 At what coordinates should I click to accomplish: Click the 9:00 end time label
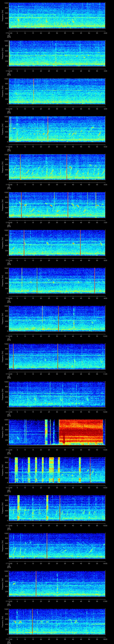pyautogui.click(x=105, y=298)
